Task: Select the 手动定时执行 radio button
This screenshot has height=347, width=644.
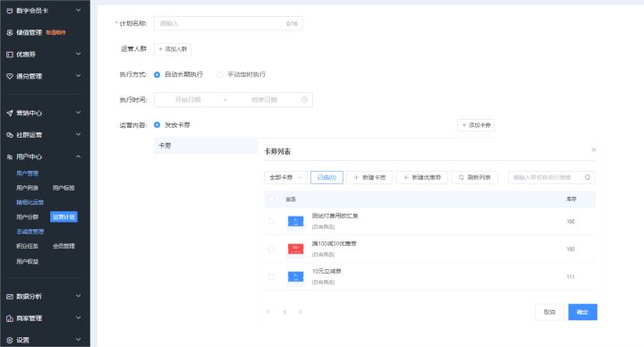Action: pyautogui.click(x=220, y=74)
